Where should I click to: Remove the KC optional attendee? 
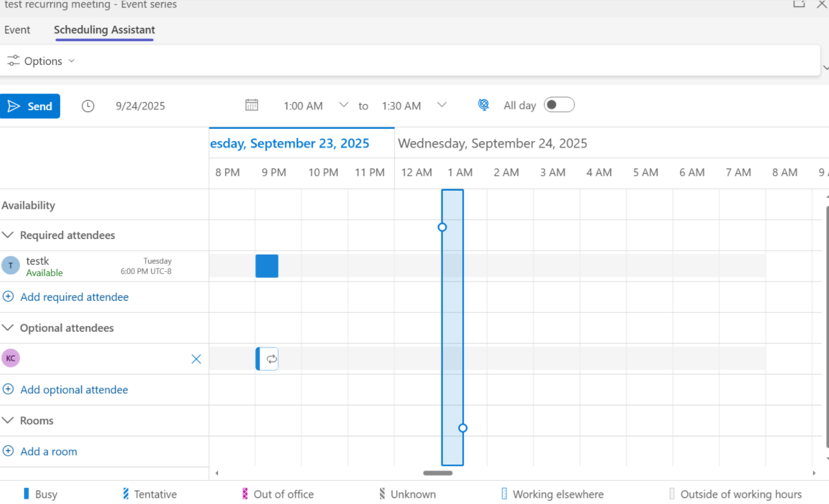[196, 359]
